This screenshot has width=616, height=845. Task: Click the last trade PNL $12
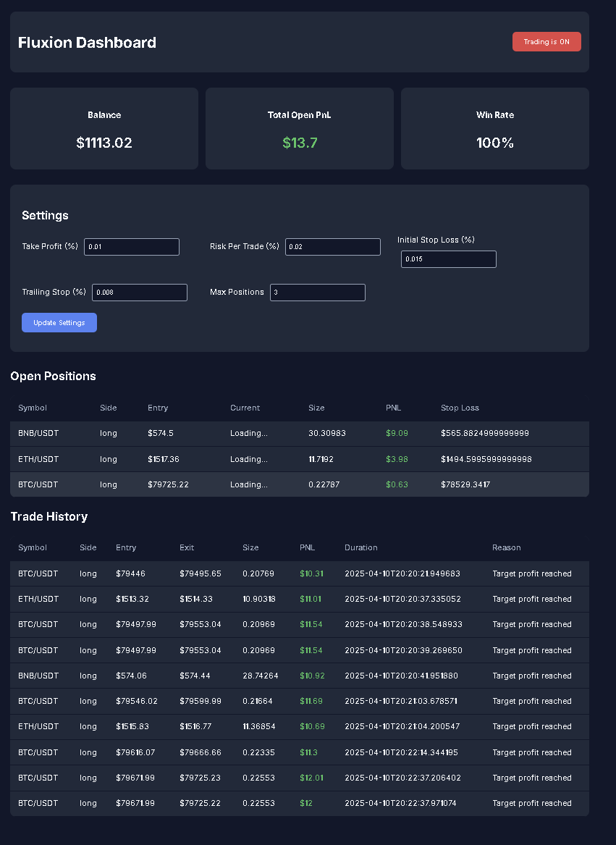click(305, 802)
